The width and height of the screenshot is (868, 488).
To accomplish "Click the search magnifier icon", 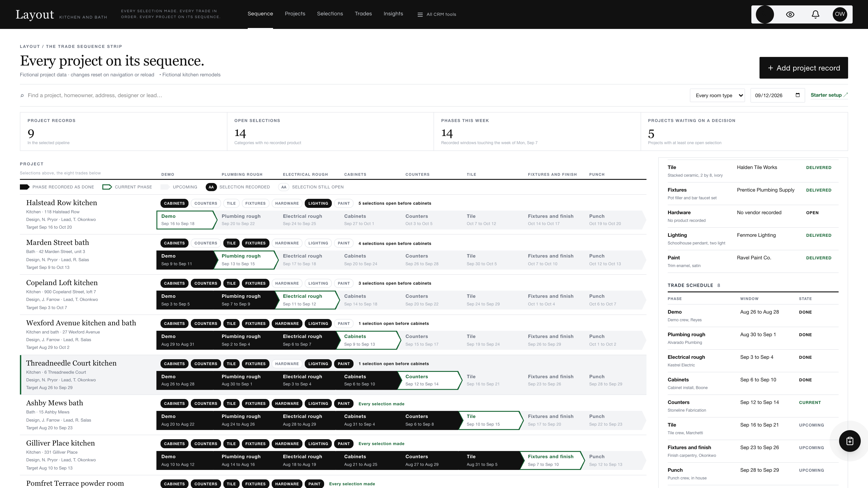I will (x=22, y=96).
